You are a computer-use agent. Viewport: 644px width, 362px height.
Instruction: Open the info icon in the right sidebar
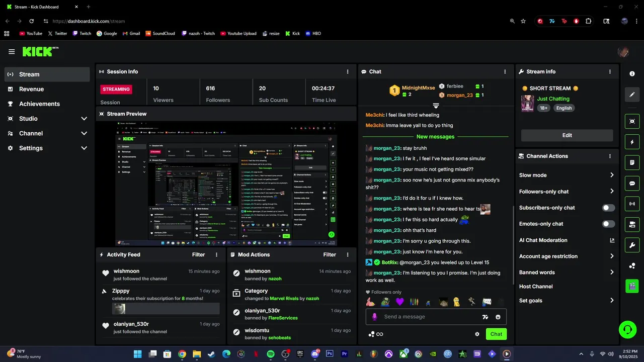[632, 73]
